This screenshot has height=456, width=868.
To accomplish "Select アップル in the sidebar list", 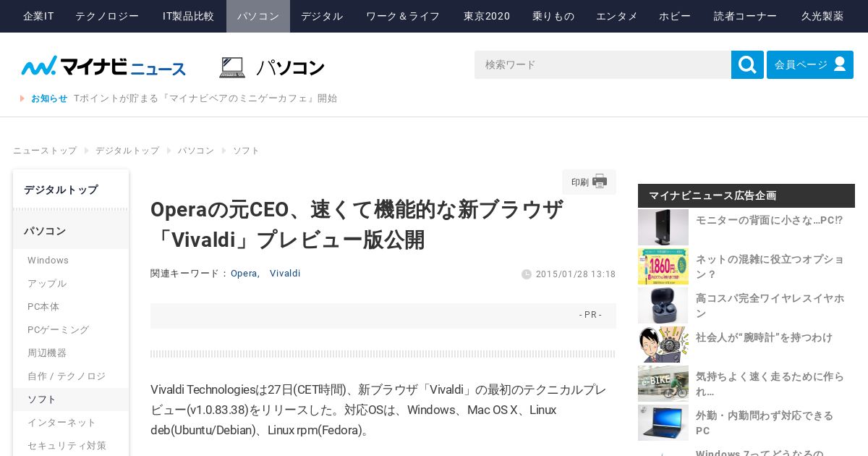I will (x=71, y=284).
